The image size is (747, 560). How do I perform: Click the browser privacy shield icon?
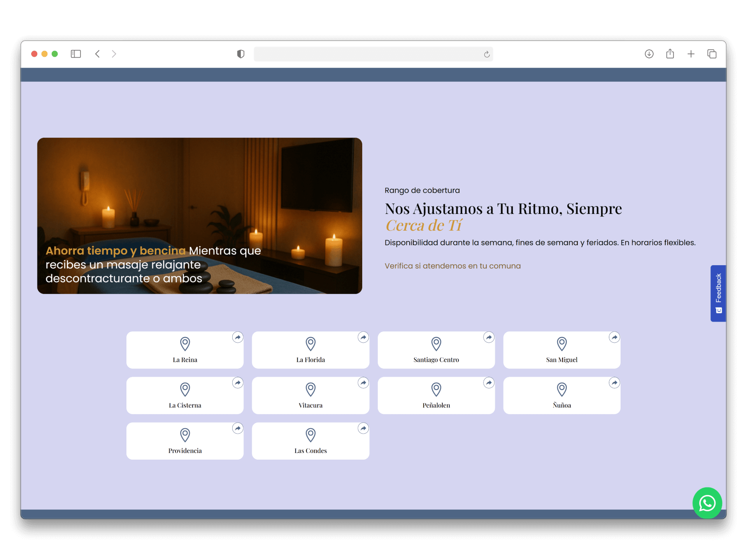241,54
